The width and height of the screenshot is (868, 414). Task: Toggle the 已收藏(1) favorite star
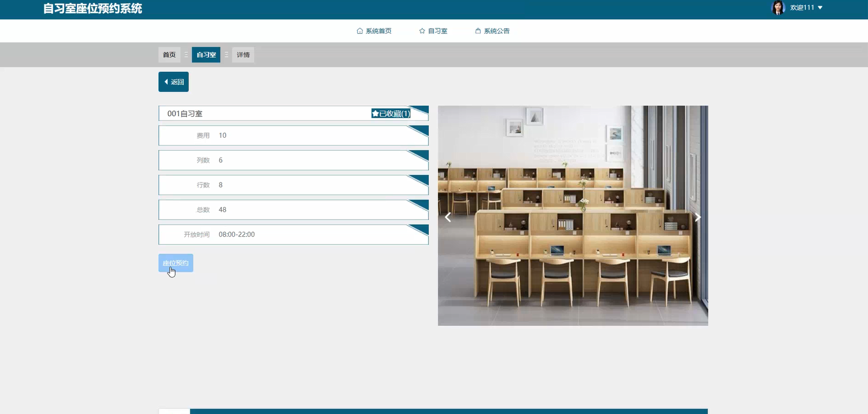391,113
